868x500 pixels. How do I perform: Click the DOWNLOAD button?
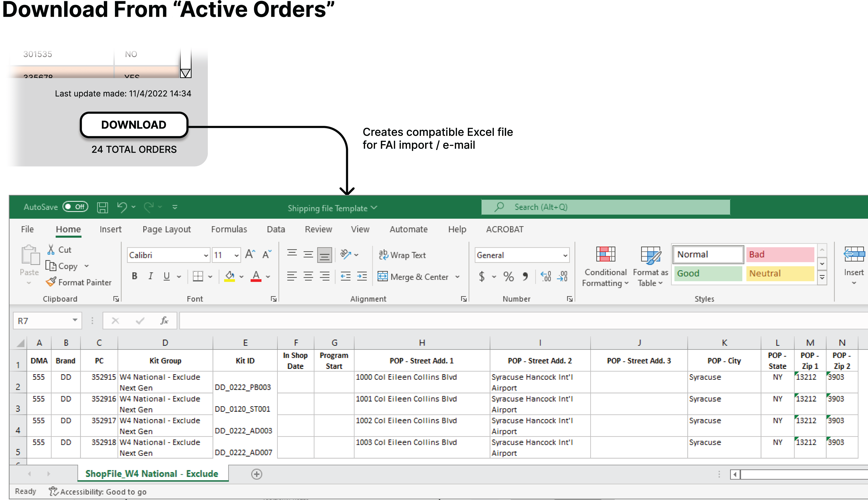pyautogui.click(x=134, y=125)
